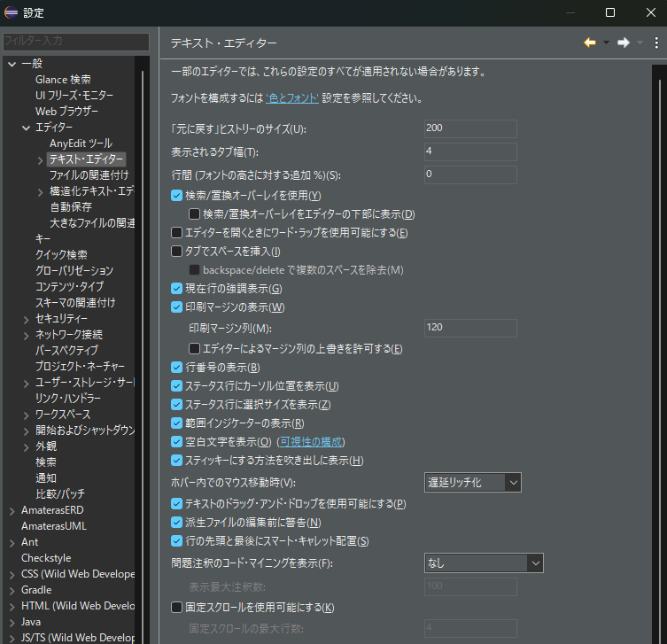Image resolution: width=667 pixels, height=644 pixels.
Task: Select Checkstyle in the preferences tree
Action: click(46, 558)
